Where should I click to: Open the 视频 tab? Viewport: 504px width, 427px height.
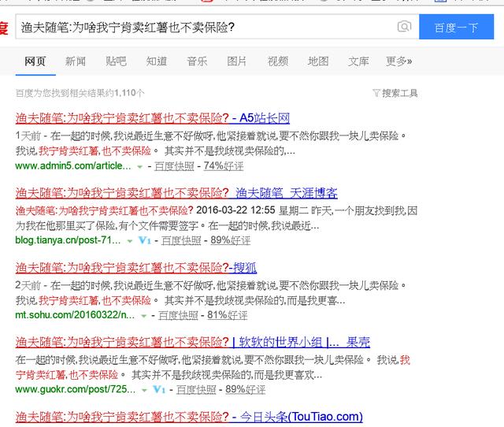click(x=278, y=61)
